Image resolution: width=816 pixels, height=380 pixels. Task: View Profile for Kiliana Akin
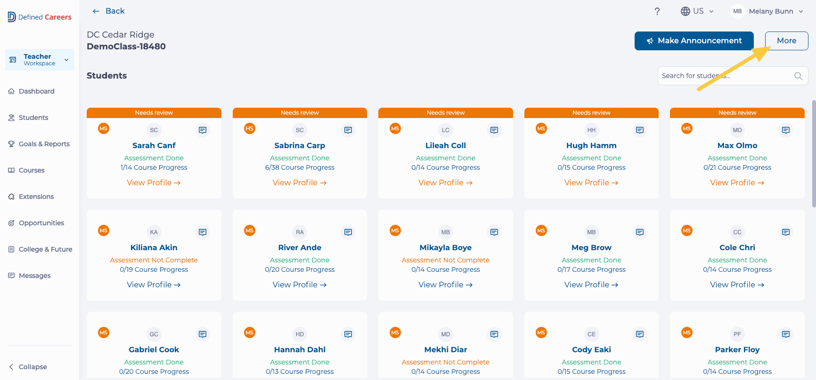point(154,285)
